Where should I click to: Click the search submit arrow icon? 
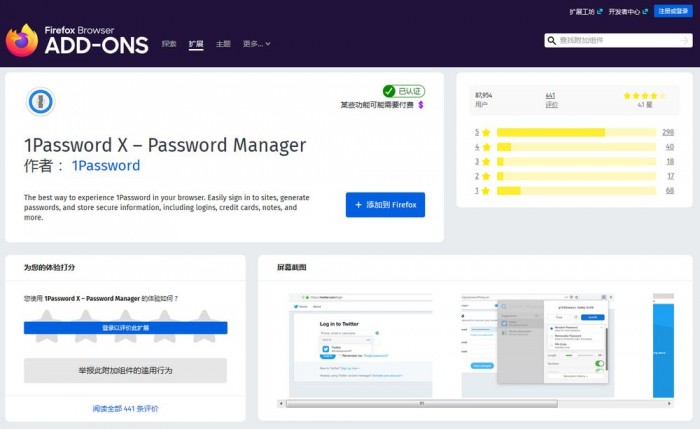click(684, 41)
